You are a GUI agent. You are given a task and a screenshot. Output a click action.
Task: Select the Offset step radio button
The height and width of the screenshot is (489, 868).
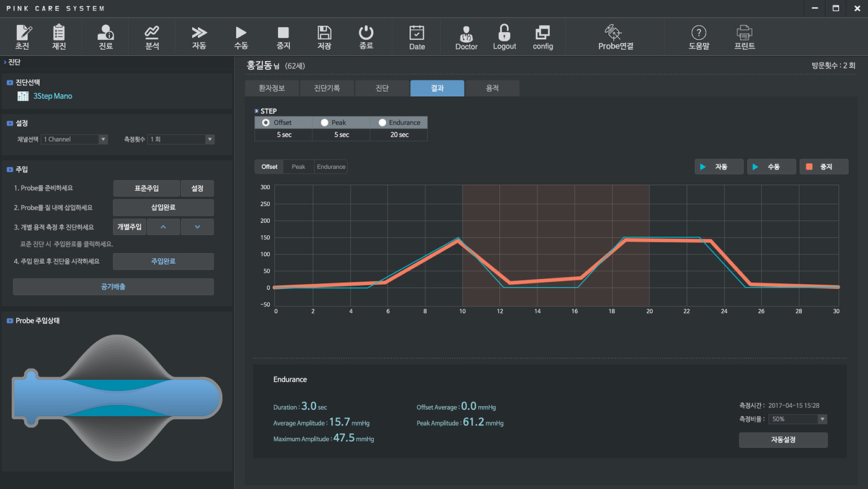click(x=266, y=122)
